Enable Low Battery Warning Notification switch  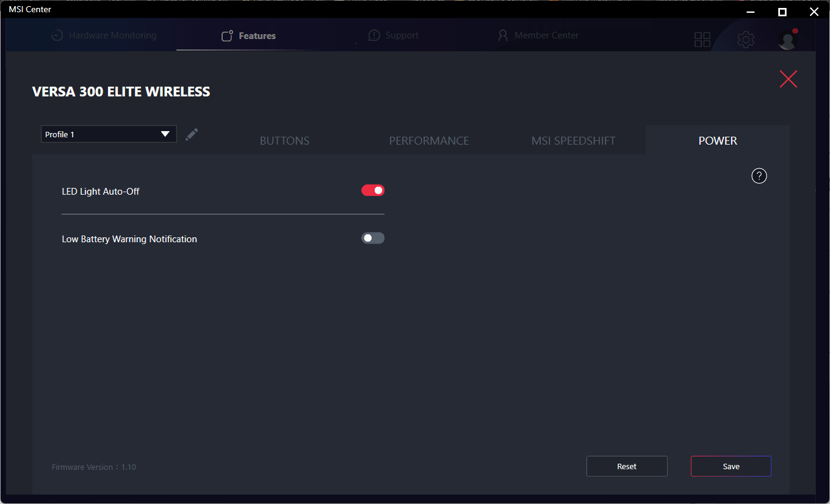click(373, 238)
